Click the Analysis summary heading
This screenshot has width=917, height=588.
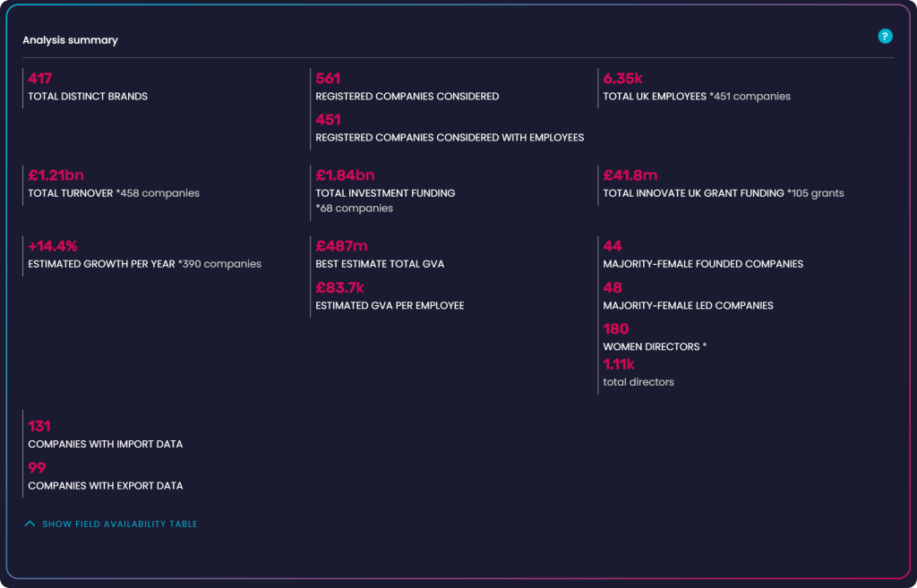(x=70, y=40)
